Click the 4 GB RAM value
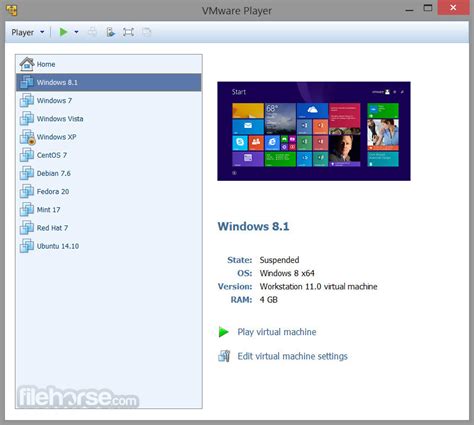The width and height of the screenshot is (474, 425). point(269,300)
